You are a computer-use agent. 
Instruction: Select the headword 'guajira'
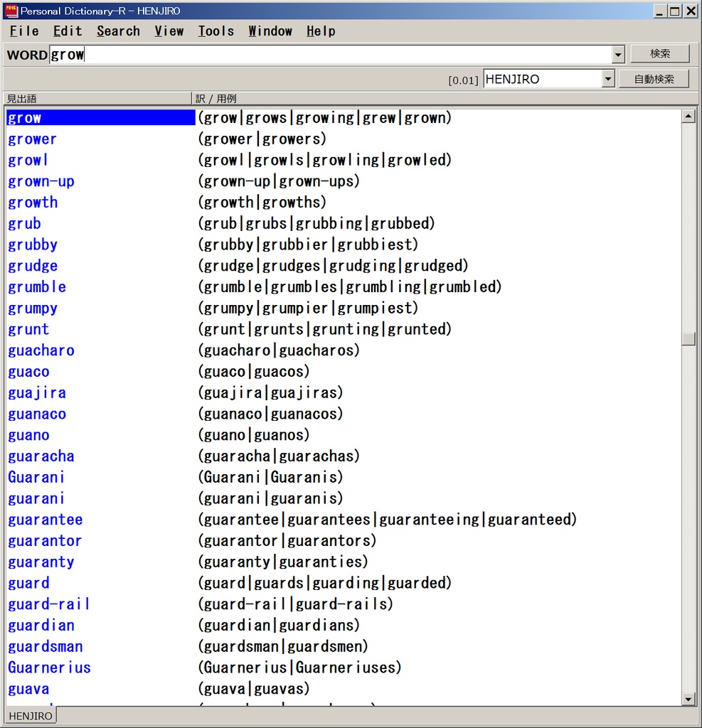tap(37, 392)
